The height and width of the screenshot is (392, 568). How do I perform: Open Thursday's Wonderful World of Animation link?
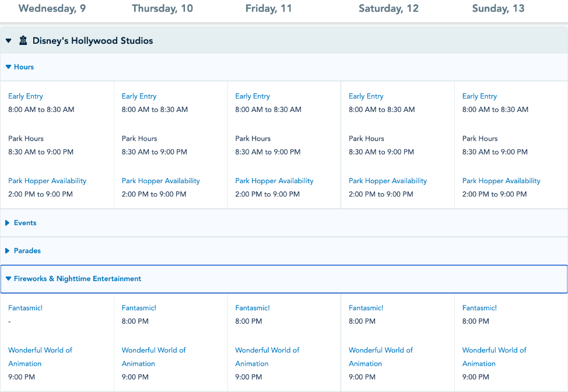[x=153, y=356]
